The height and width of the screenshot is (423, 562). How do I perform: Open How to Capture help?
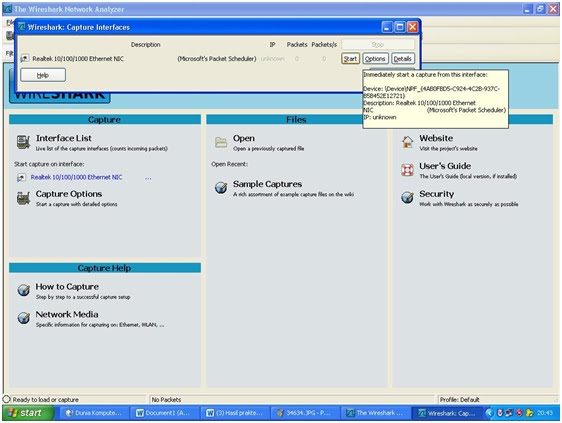(67, 287)
